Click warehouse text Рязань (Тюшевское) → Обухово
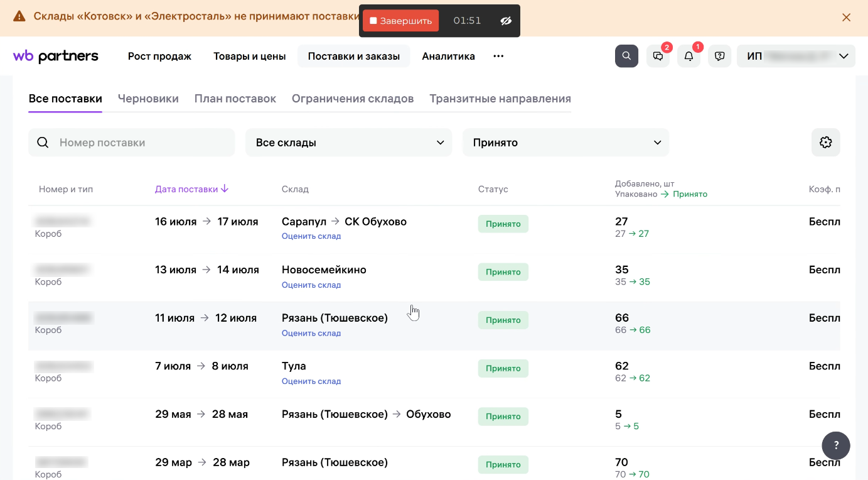 tap(367, 414)
